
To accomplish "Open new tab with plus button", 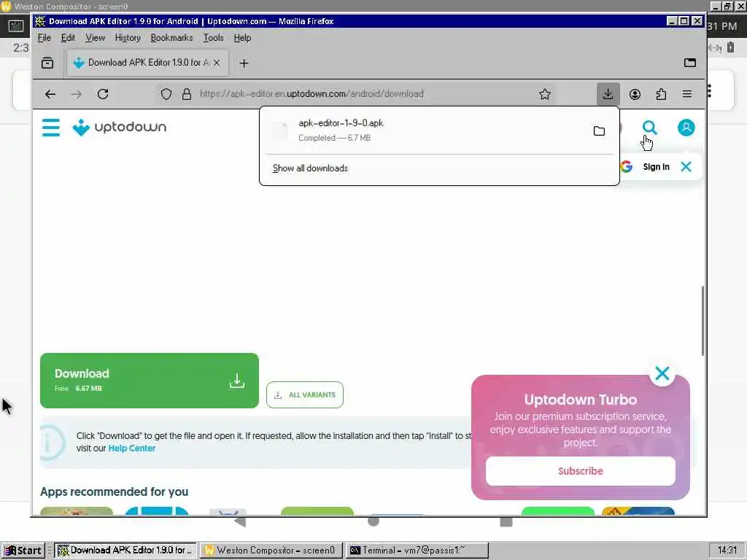I will pos(244,63).
